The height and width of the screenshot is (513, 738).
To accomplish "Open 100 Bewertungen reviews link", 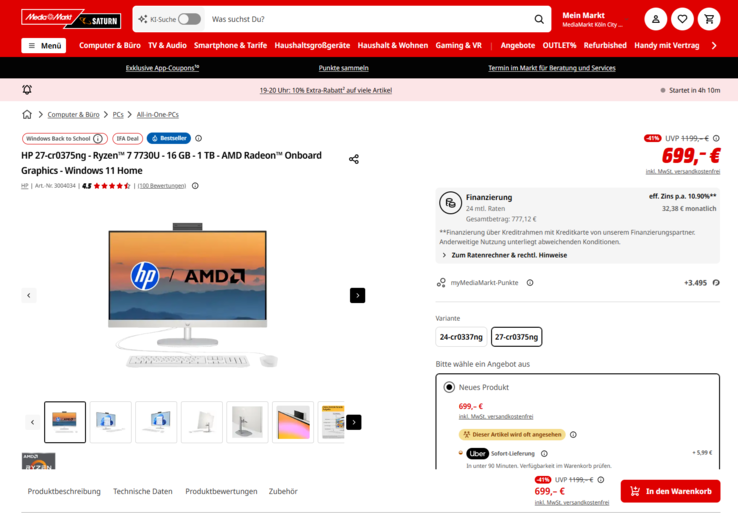I will click(x=162, y=186).
